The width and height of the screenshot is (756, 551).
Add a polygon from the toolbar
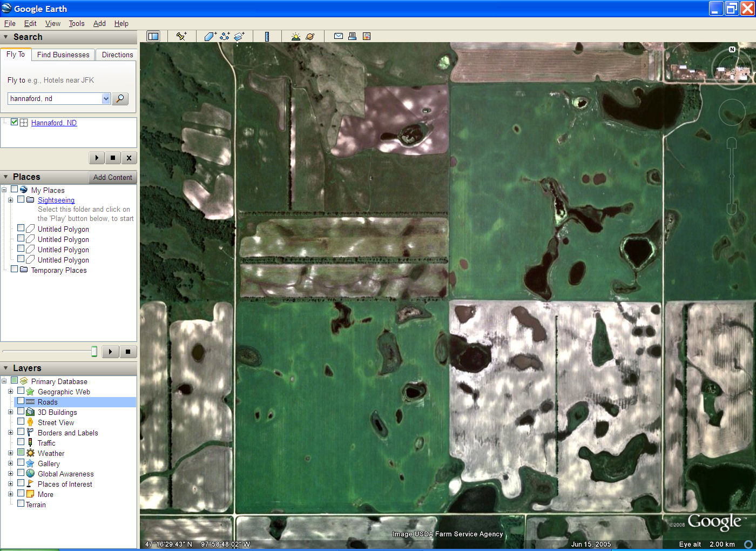point(211,36)
